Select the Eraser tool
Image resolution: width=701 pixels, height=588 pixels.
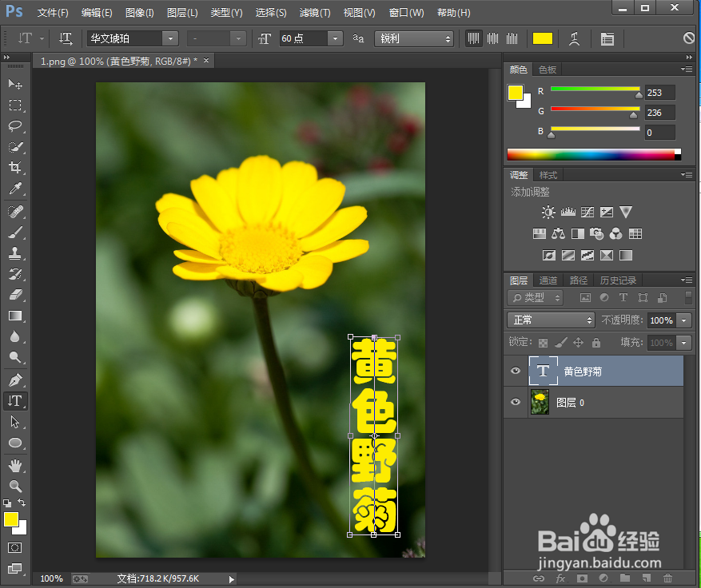14,295
